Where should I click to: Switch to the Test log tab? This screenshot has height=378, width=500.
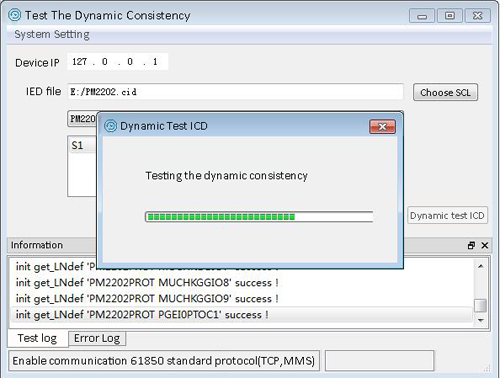(x=37, y=338)
